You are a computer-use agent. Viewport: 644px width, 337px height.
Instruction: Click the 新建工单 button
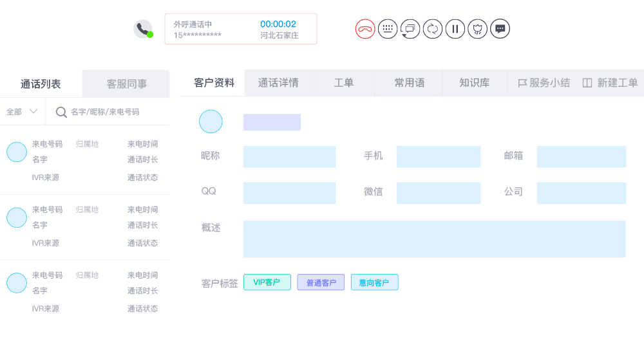tap(610, 83)
